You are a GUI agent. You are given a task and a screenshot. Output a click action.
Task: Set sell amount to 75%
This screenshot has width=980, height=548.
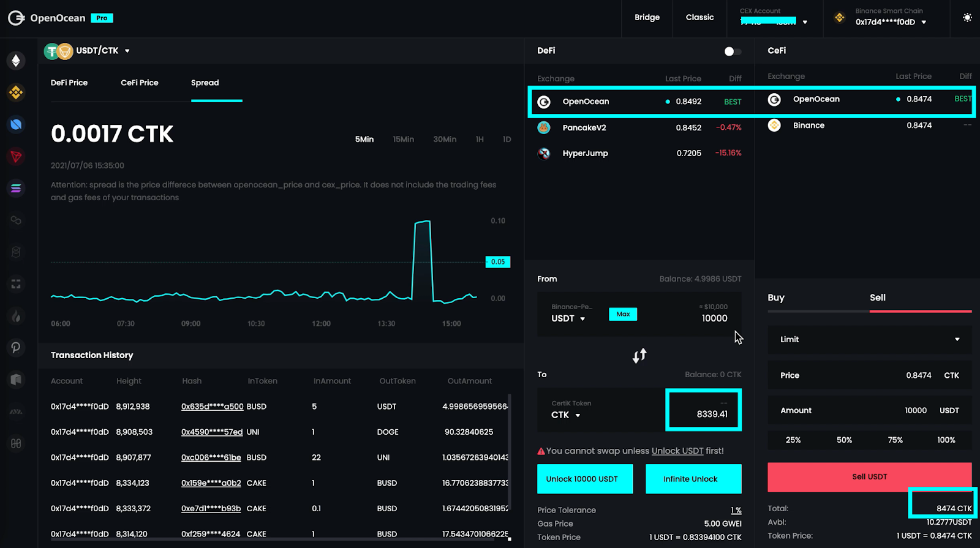coord(895,440)
